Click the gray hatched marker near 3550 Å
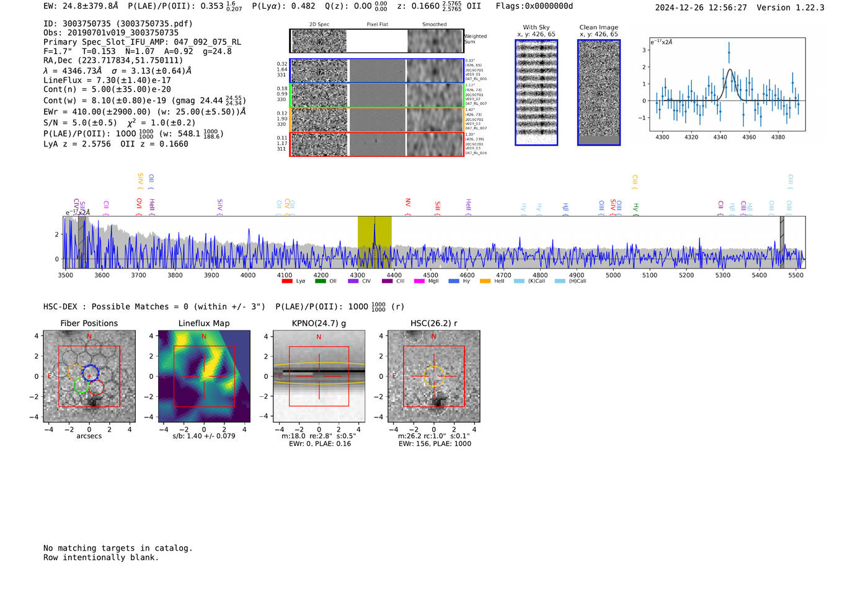This screenshot has height=591, width=868. [82, 242]
